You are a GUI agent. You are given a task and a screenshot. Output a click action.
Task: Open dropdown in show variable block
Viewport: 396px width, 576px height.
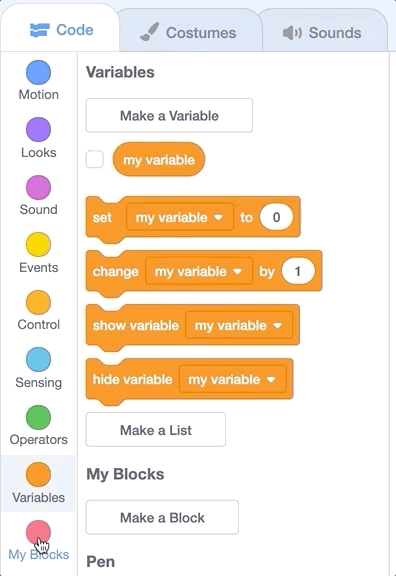pyautogui.click(x=239, y=325)
